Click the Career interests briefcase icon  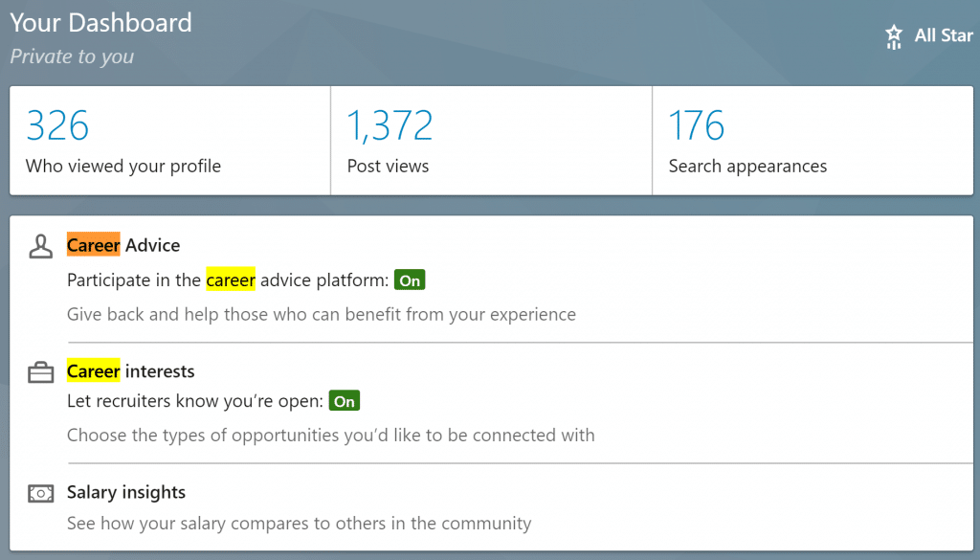(x=40, y=372)
